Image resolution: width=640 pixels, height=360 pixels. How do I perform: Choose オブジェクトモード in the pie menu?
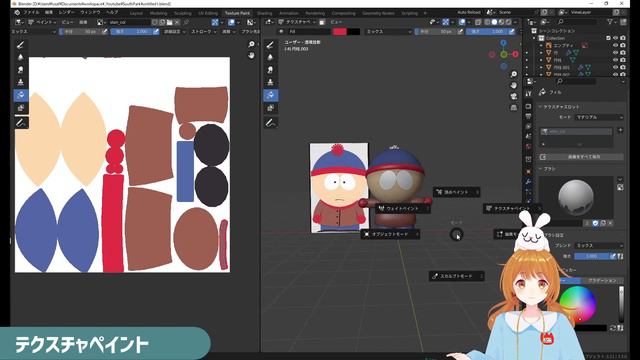(390, 234)
